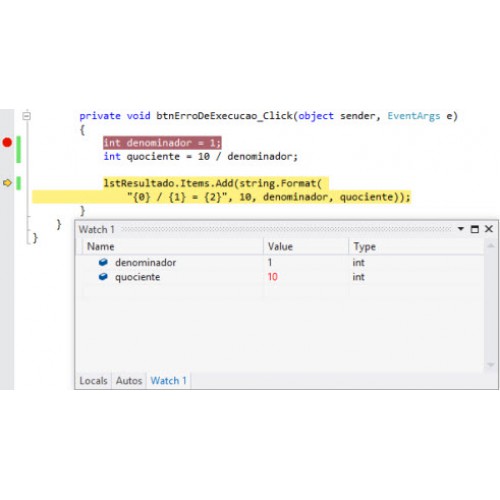Viewport: 500px width, 500px height.
Task: Switch to the Autos tab
Action: [x=129, y=380]
